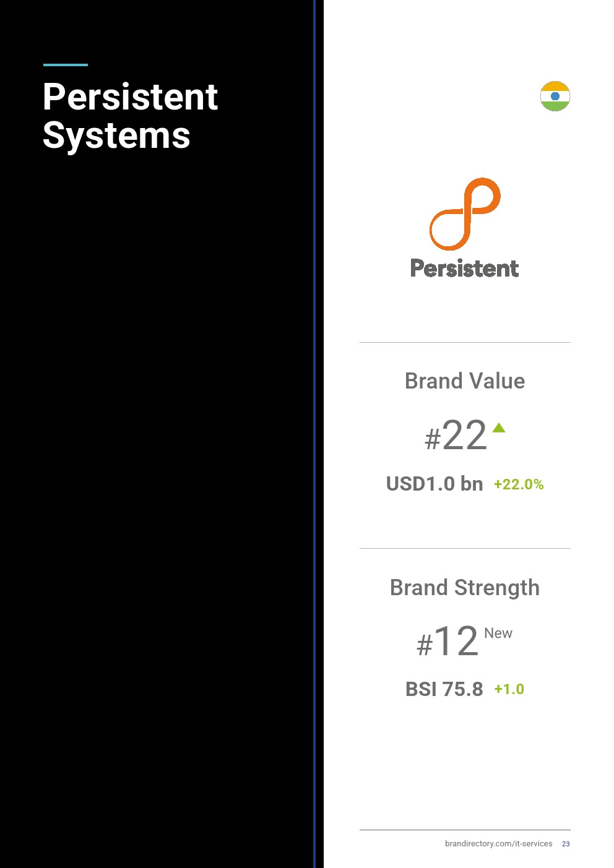Click the Brand Value heading
Screen dimensions: 614x868
[465, 381]
